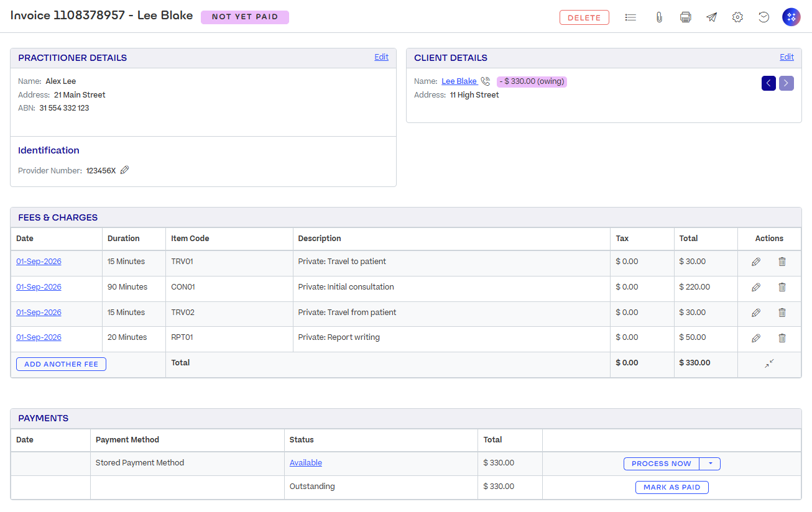Delete the Initial consultation fee row
Viewport: 812px width, 512px height.
pyautogui.click(x=782, y=287)
